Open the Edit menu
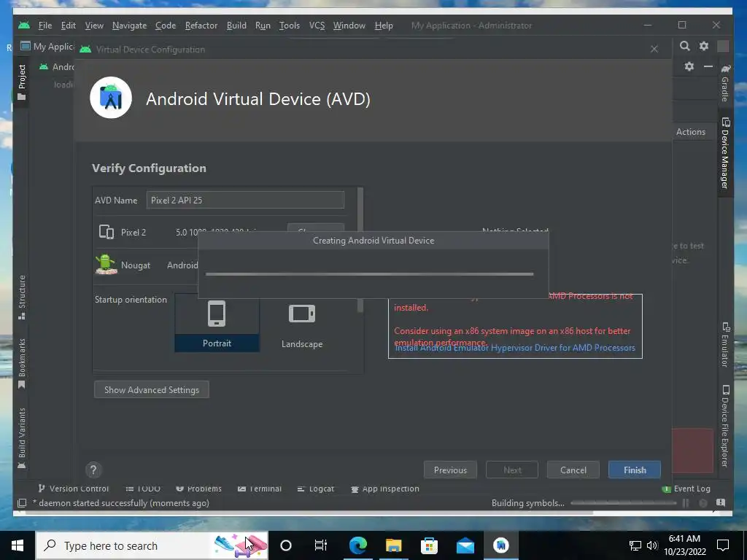747x560 pixels. (x=68, y=26)
